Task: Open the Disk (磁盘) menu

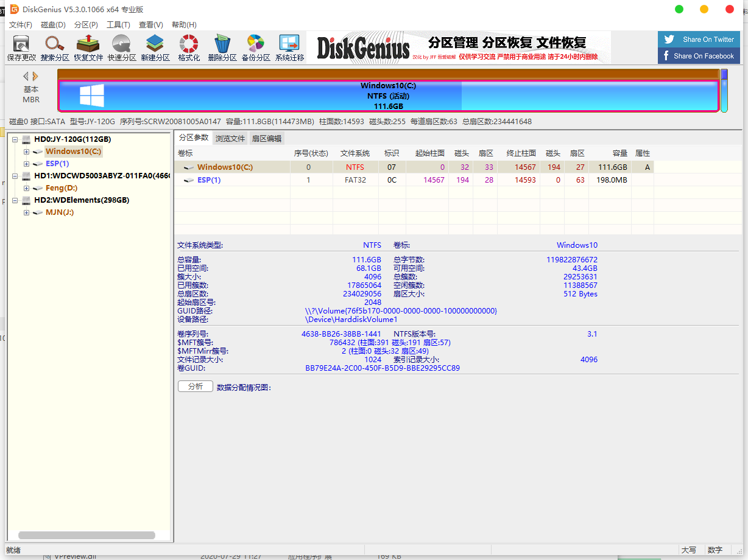Action: point(53,25)
